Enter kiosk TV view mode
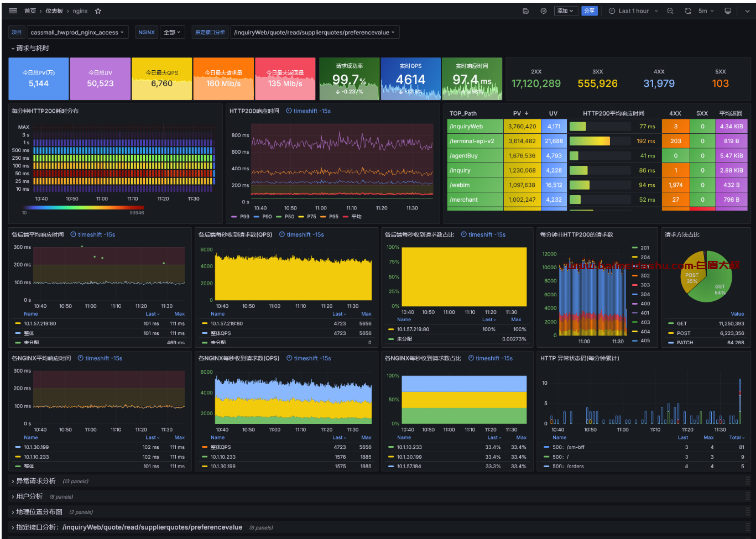 [728, 11]
